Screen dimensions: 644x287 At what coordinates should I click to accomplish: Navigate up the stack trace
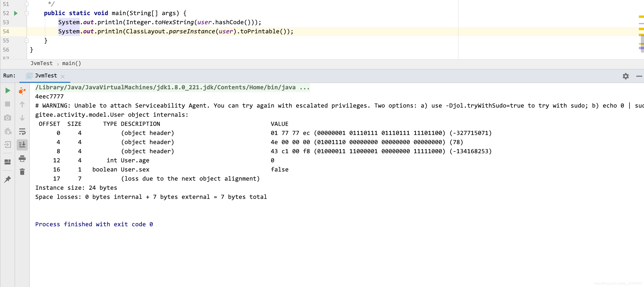pyautogui.click(x=22, y=105)
